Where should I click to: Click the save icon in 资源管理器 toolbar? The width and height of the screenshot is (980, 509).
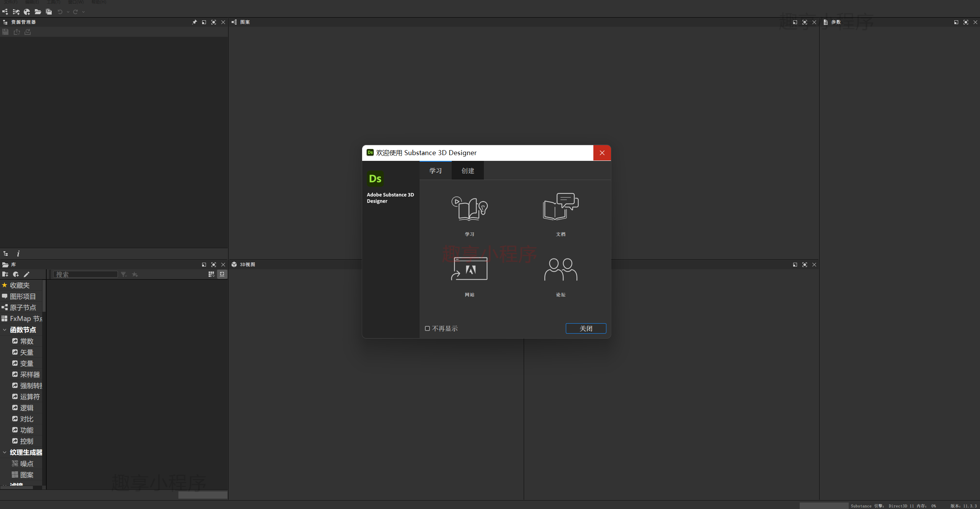point(5,32)
